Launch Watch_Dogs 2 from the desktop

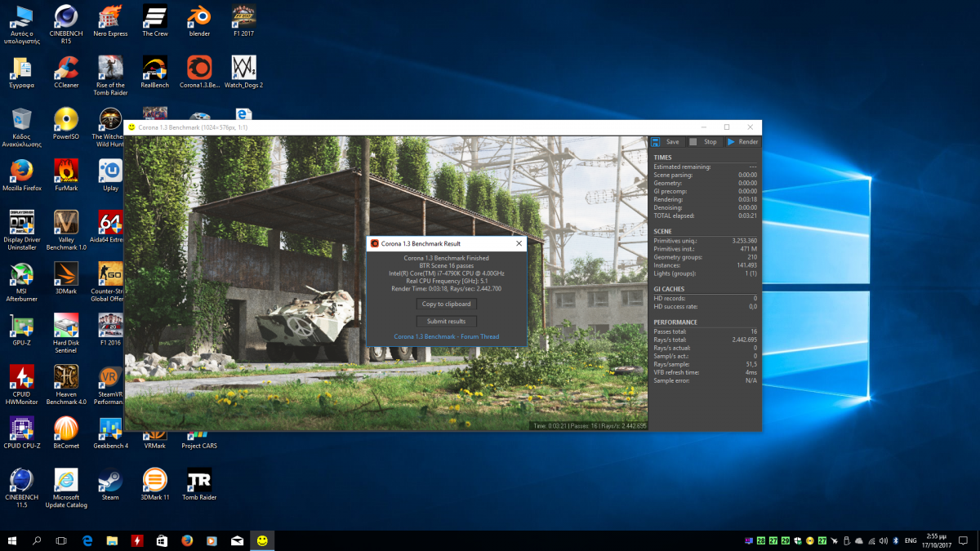[243, 72]
